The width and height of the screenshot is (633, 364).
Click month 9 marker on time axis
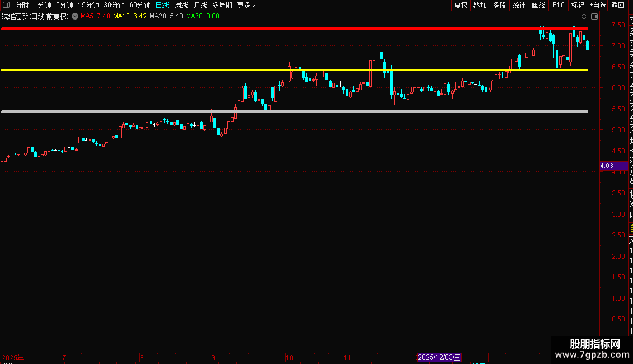[213, 357]
